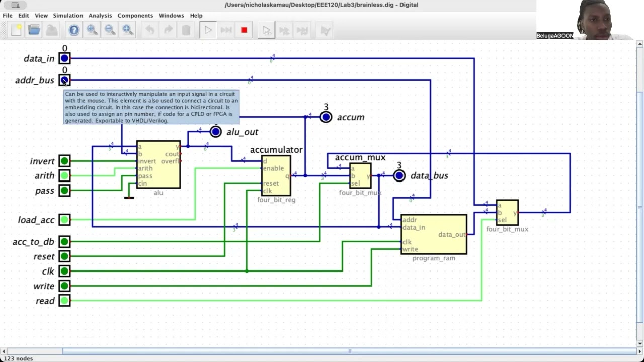Toggle the clk input pin
Viewport: 644px width, 362px height.
[64, 271]
